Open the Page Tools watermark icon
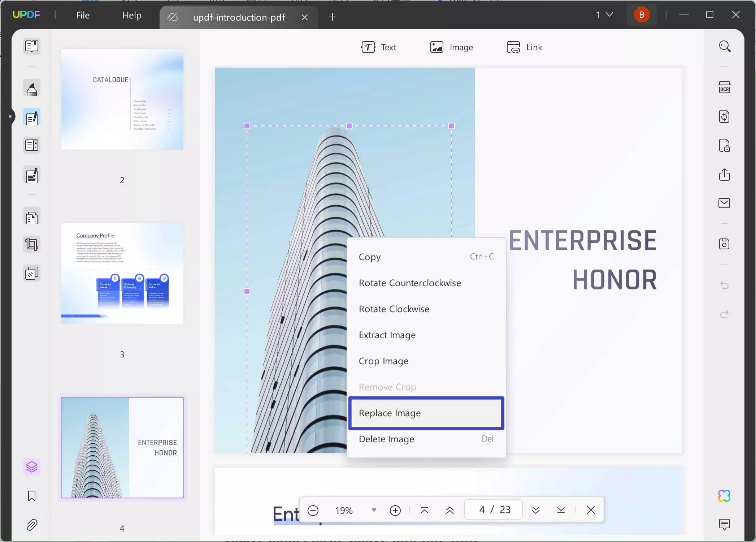756x542 pixels. click(32, 274)
